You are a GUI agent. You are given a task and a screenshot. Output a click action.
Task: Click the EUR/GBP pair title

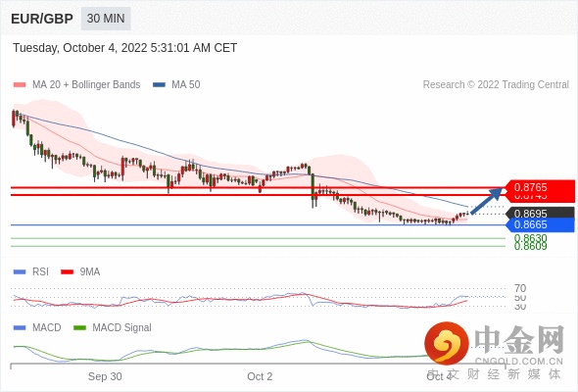coord(42,19)
